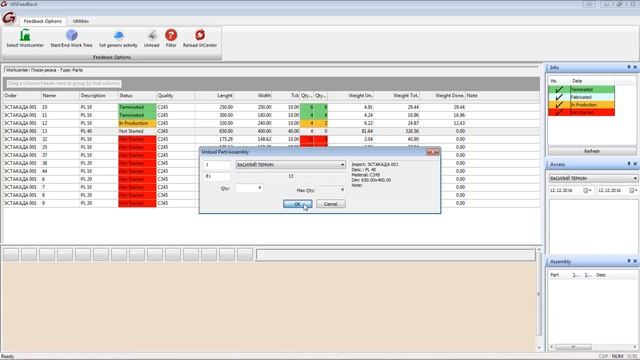640x360 pixels.
Task: Click the Refresh button in Info panel
Action: click(592, 151)
